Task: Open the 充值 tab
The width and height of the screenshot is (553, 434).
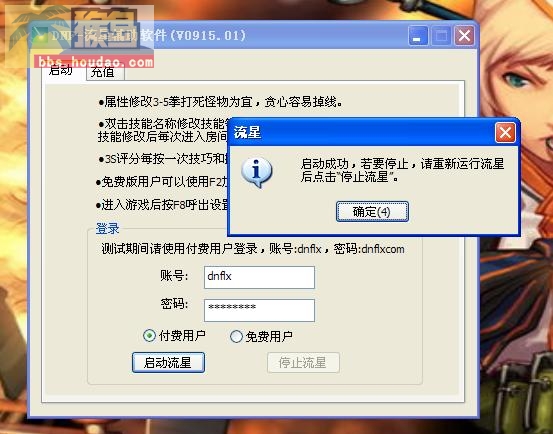Action: [x=104, y=72]
